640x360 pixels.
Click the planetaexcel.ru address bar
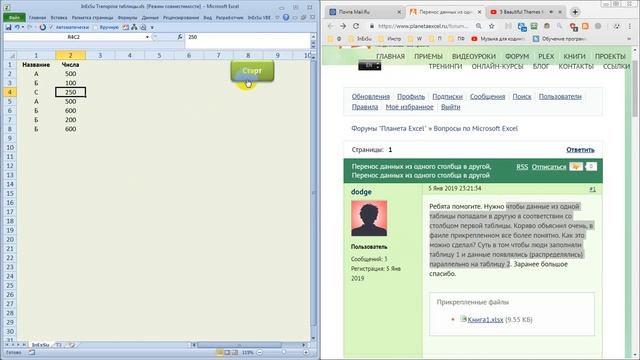click(422, 26)
